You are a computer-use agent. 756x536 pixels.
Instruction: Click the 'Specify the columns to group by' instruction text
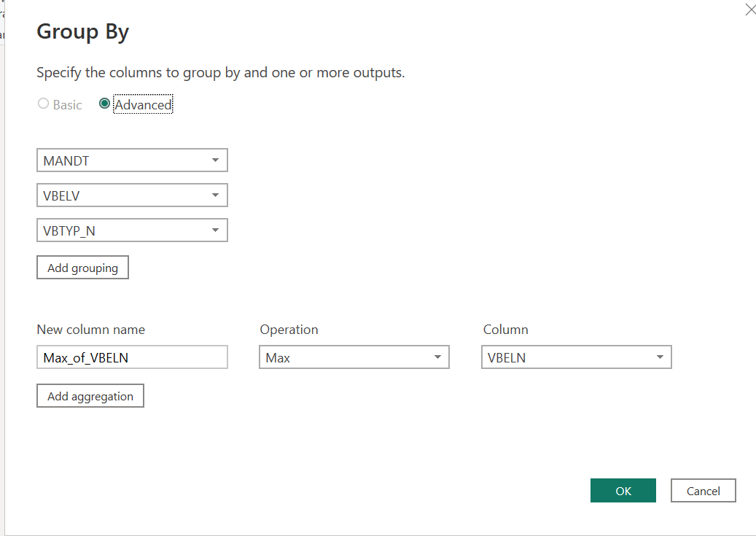pyautogui.click(x=220, y=72)
